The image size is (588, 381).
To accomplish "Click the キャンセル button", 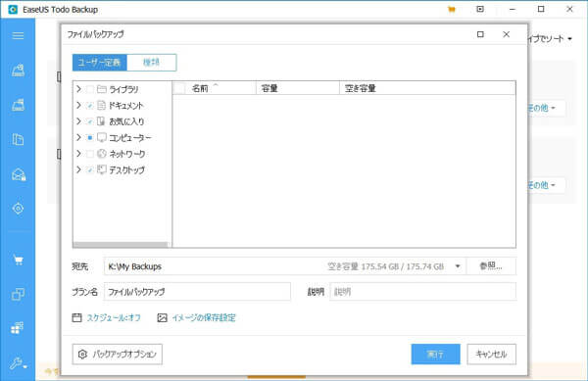I will pyautogui.click(x=491, y=354).
